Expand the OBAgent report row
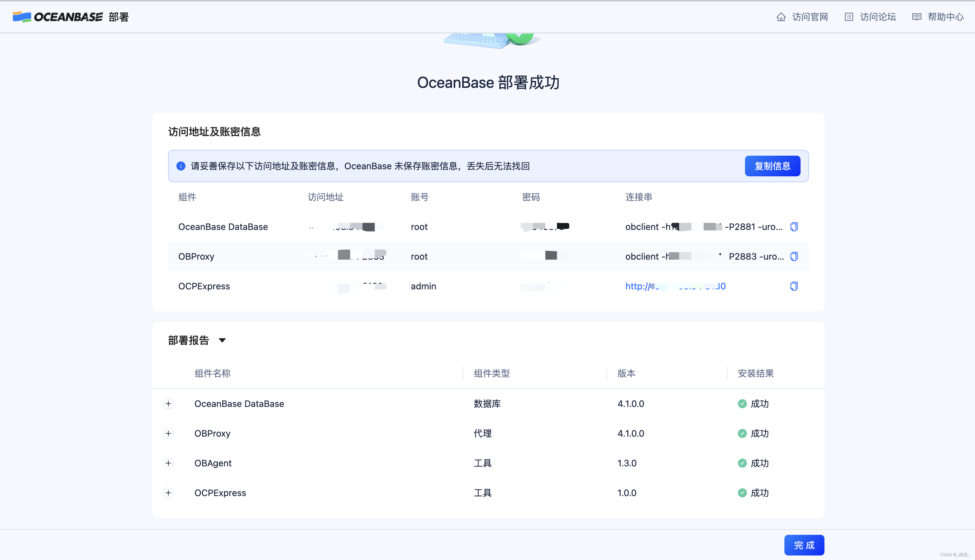 tap(168, 463)
